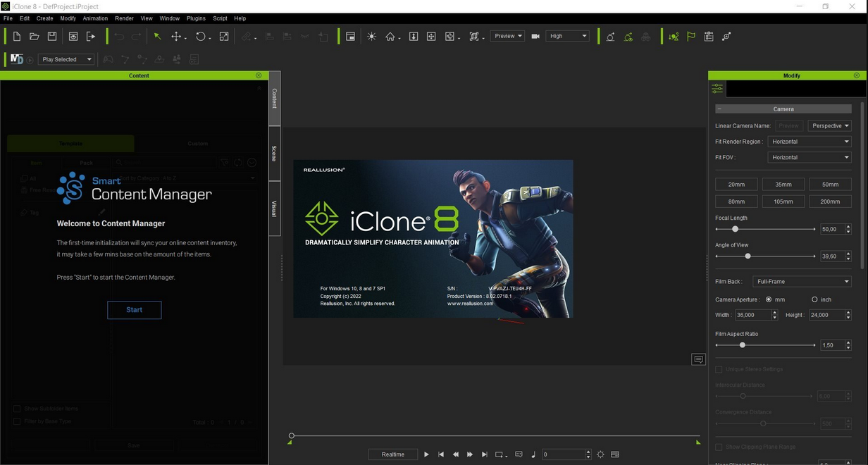868x465 pixels.
Task: Open the Motion Director MD icon
Action: [17, 59]
